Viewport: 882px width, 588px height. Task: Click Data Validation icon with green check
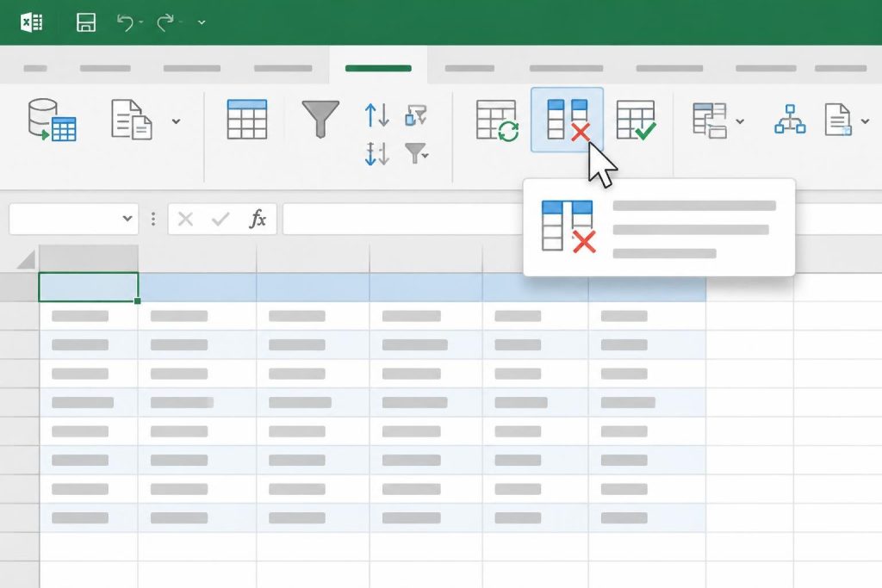point(637,120)
